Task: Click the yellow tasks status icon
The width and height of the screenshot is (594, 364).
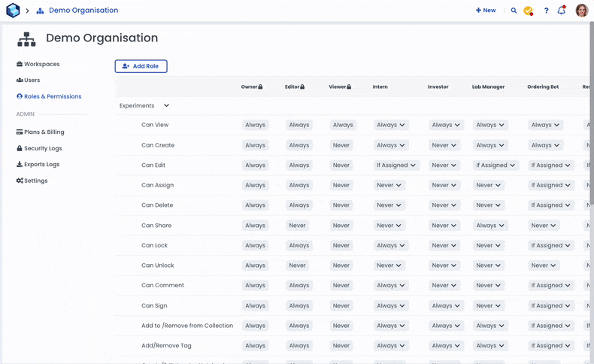Action: (529, 11)
